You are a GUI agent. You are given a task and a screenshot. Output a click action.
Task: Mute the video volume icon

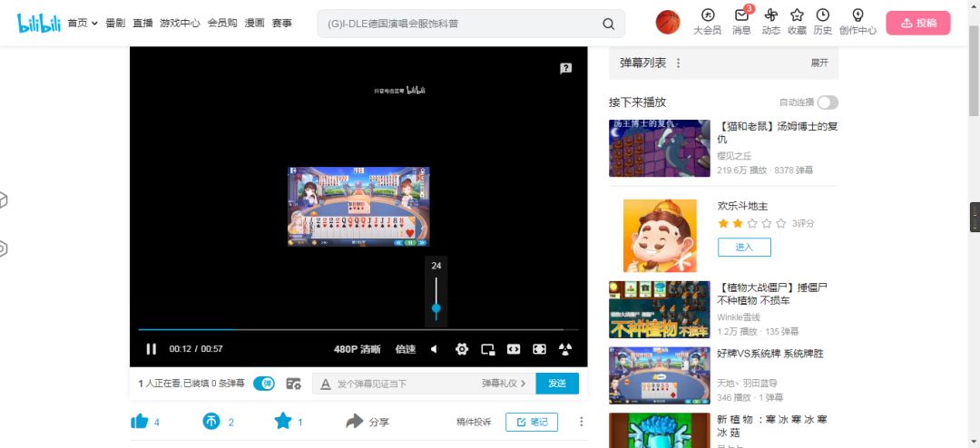[435, 349]
